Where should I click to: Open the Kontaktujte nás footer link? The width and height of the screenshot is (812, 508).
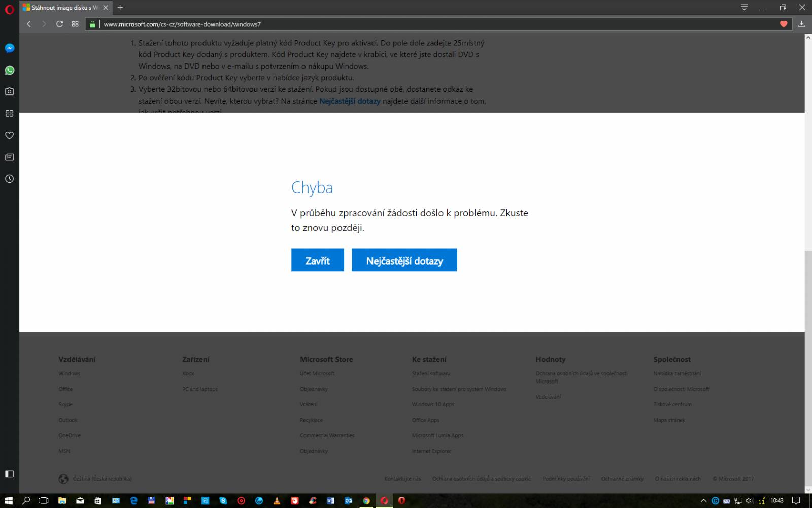402,479
